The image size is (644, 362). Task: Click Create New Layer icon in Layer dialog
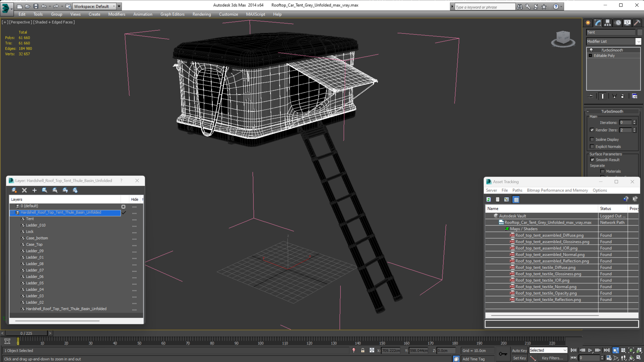click(x=14, y=190)
